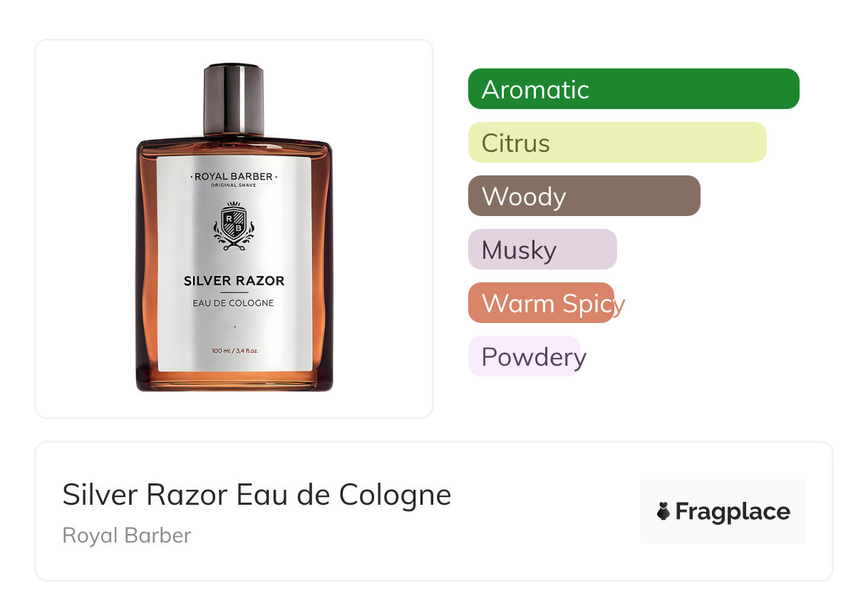Click the Silver Razor Eau de Cologne title
The height and width of the screenshot is (616, 868).
tap(257, 495)
